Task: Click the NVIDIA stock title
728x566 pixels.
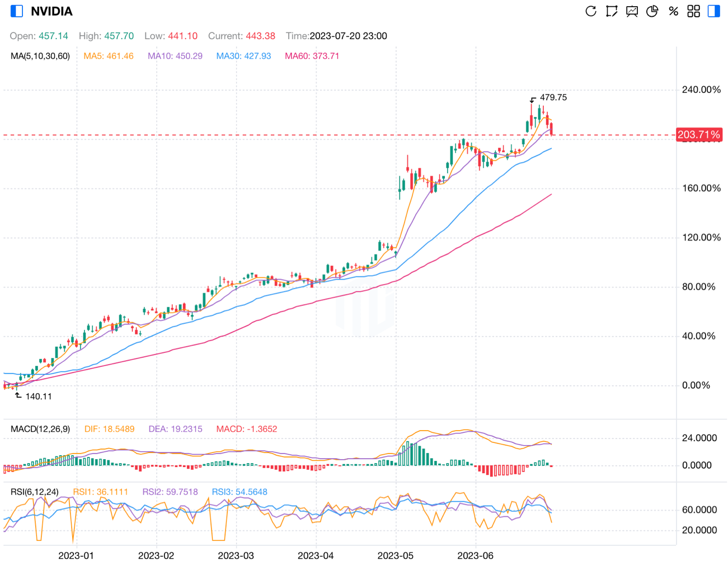Action: click(x=51, y=11)
